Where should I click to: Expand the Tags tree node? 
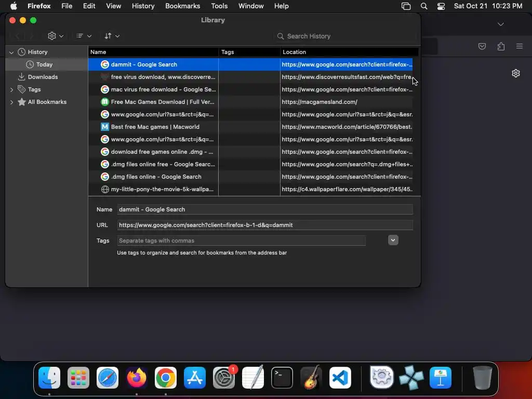[11, 89]
